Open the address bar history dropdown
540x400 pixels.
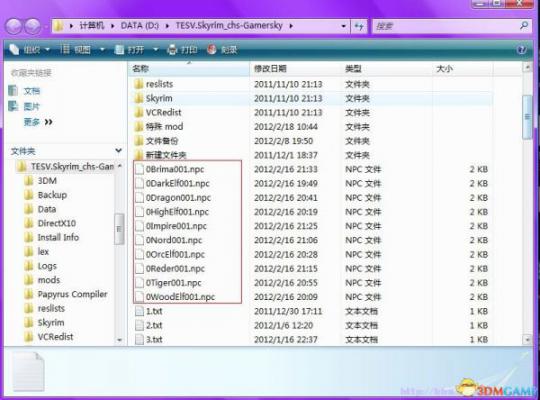pyautogui.click(x=343, y=26)
